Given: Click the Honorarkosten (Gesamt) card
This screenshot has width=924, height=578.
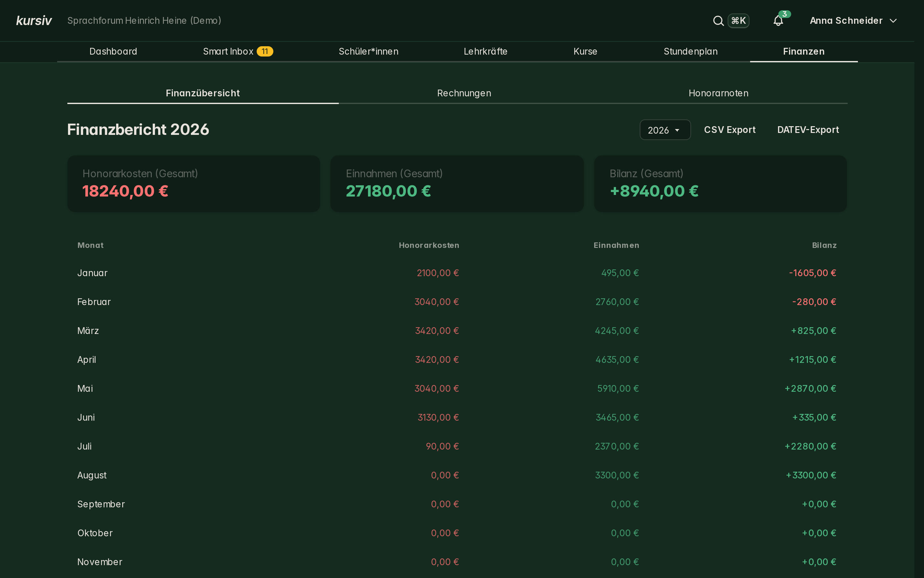Looking at the screenshot, I should pos(193,183).
